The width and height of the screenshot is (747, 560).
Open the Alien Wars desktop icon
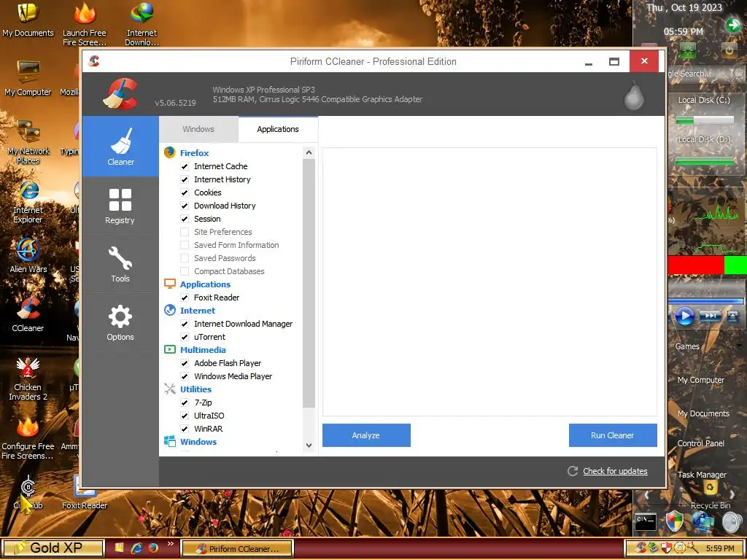click(28, 256)
